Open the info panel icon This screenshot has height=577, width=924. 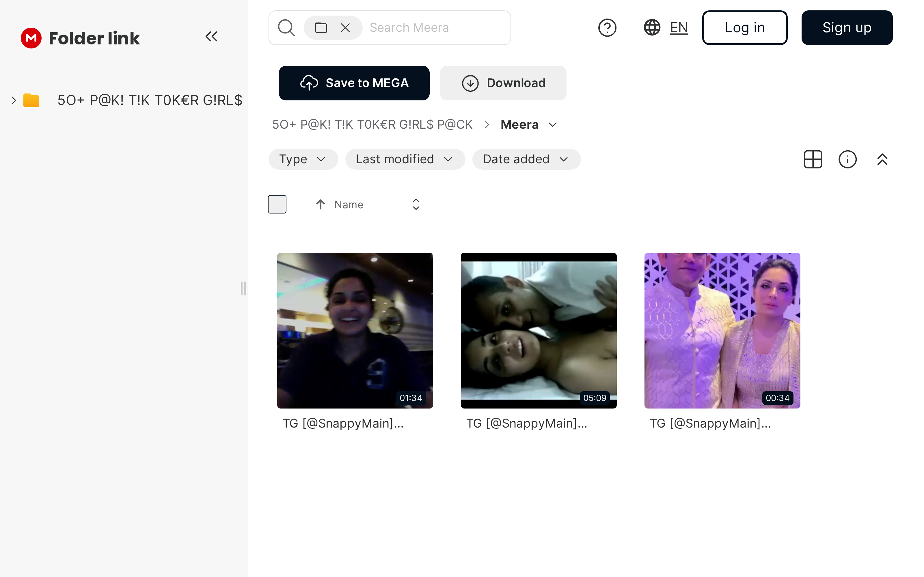point(847,159)
